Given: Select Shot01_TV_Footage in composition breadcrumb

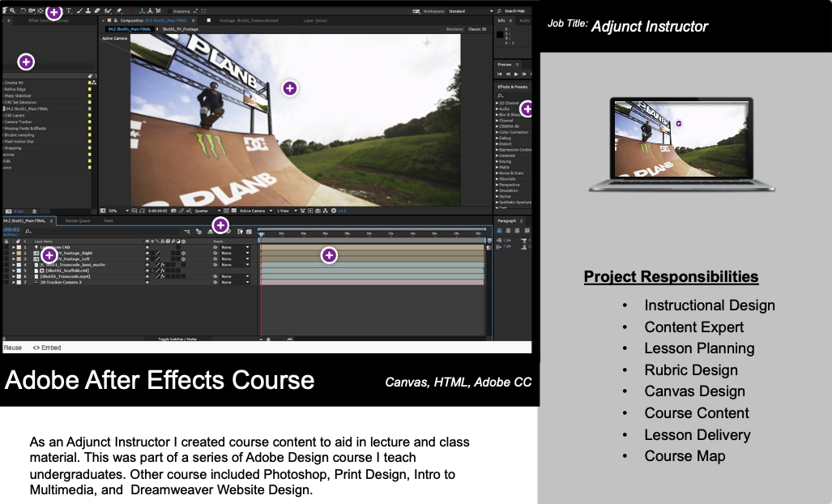Looking at the screenshot, I should [180, 29].
